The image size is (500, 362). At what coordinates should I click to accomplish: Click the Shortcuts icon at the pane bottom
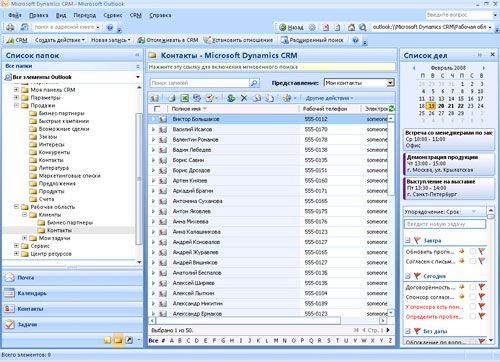point(129,340)
